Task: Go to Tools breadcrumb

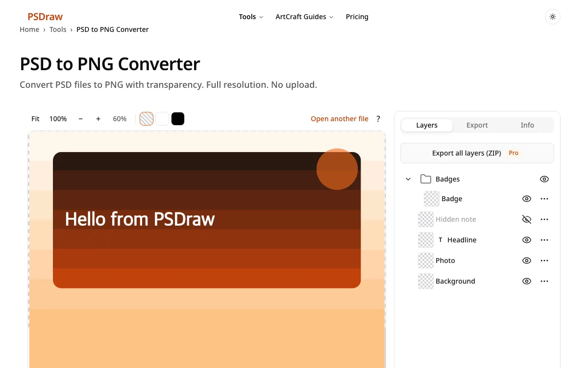Action: click(x=58, y=29)
